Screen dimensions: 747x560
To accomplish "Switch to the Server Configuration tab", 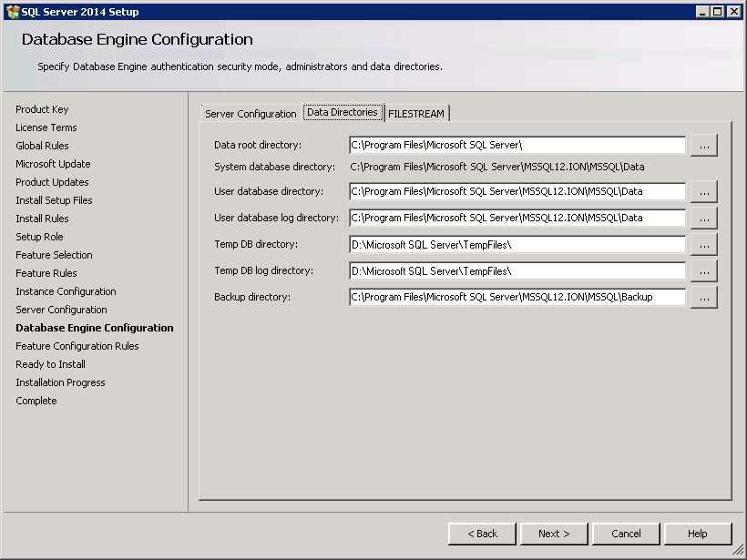I will pyautogui.click(x=251, y=114).
